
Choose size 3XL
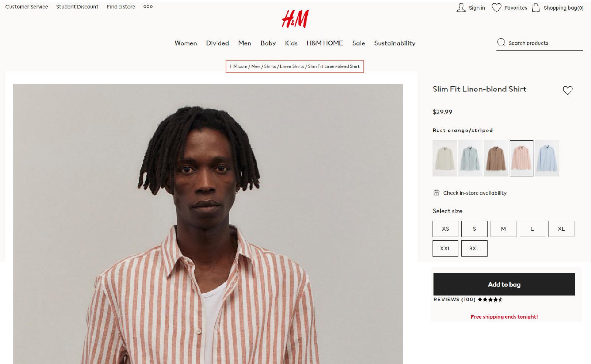click(x=474, y=248)
